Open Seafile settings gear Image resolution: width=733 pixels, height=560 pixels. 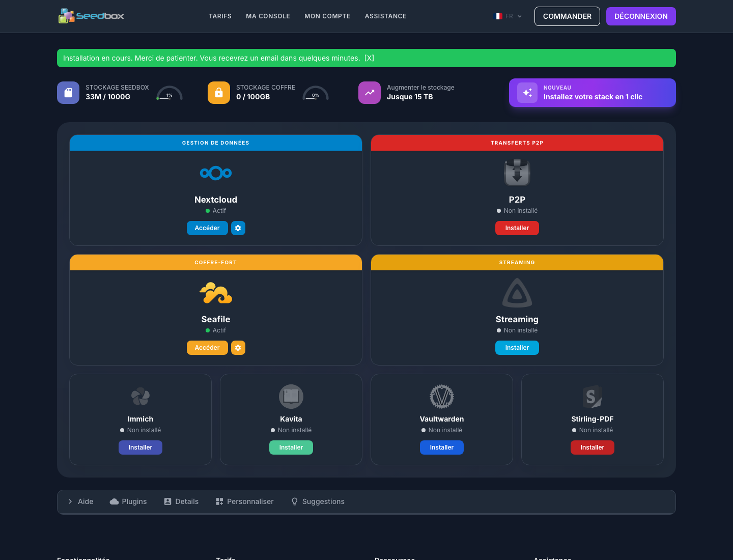[238, 348]
